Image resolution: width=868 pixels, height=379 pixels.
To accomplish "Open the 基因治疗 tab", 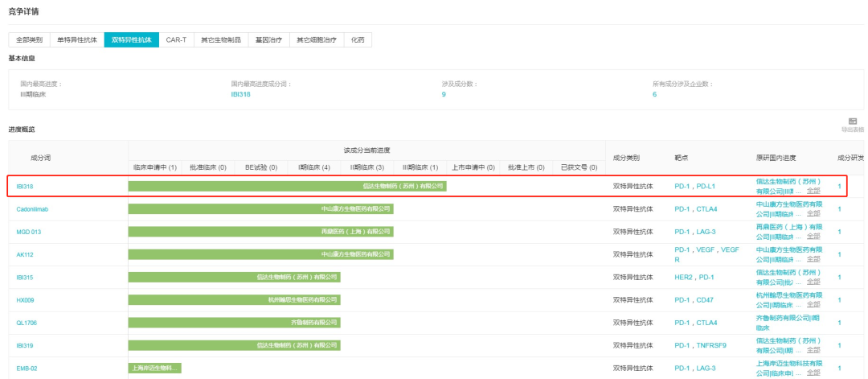I will point(269,40).
